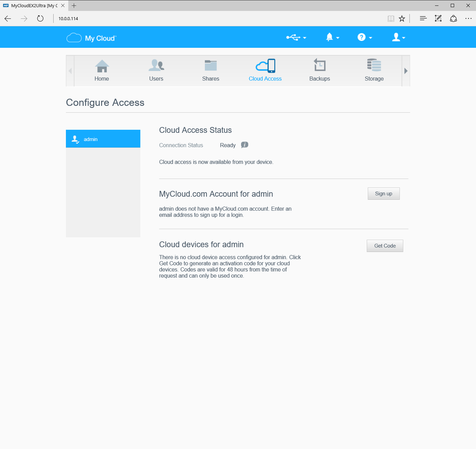Click the Connection Status info icon
Image resolution: width=476 pixels, height=449 pixels.
coord(244,145)
